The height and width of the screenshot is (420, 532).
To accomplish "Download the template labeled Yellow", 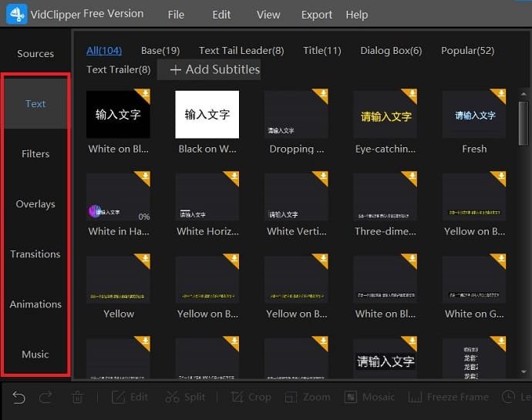I will point(145,258).
